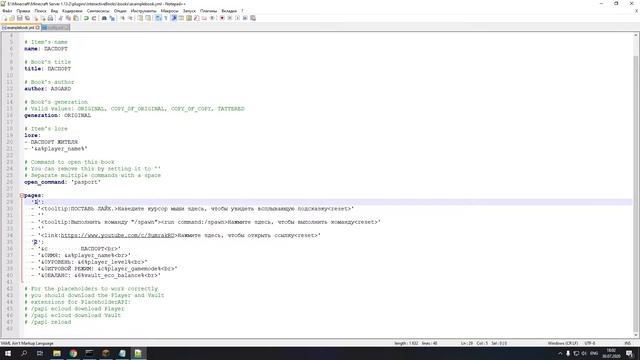The image size is (640, 360).
Task: Toggle the Indent Guide toolbar button
Action: pos(174,18)
